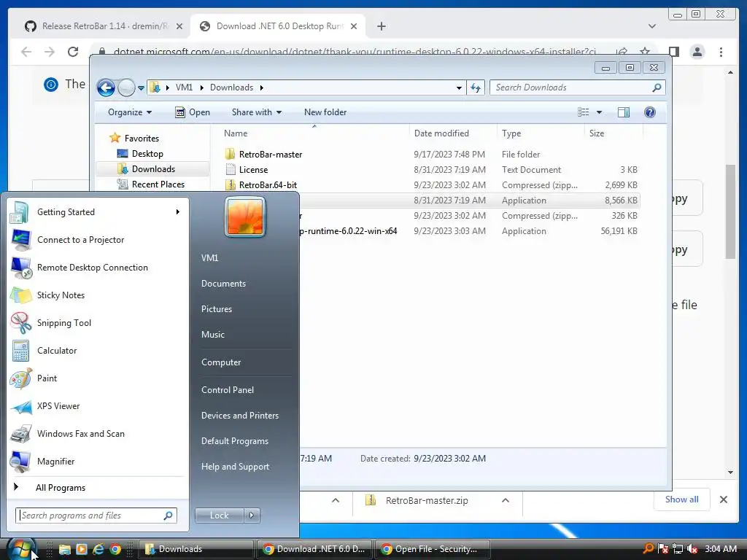The height and width of the screenshot is (560, 747).
Task: Click New folder button
Action: [325, 112]
